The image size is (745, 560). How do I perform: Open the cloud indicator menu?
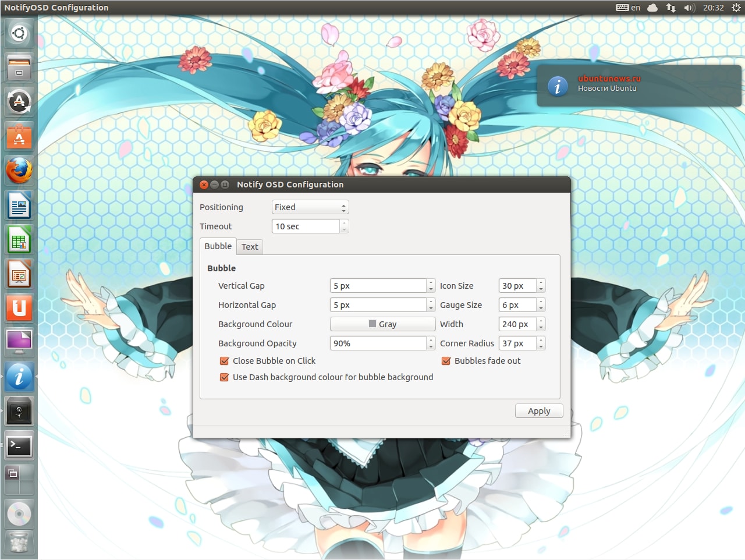(x=652, y=8)
